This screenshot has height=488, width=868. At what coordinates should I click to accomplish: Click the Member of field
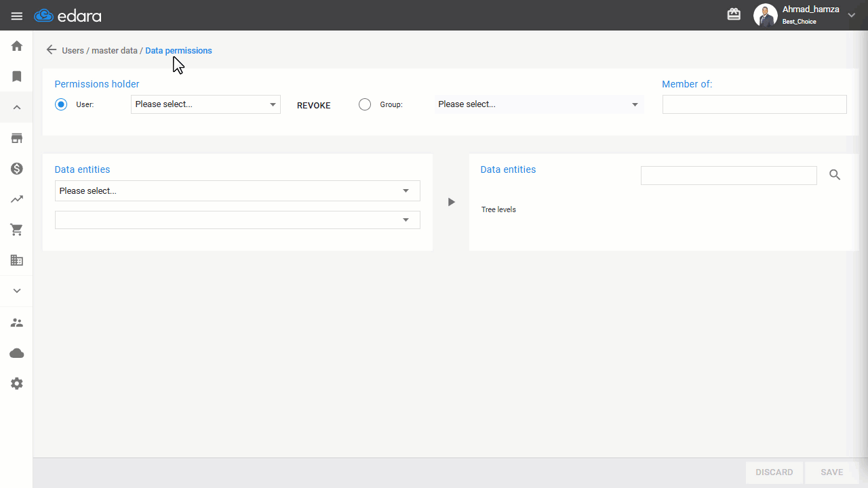coord(755,104)
